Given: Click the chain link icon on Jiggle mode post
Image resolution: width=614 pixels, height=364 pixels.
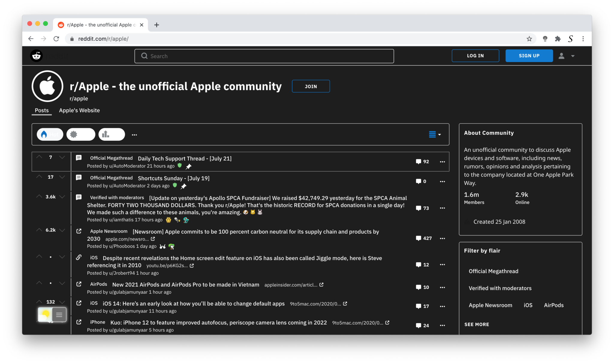Looking at the screenshot, I should 79,257.
